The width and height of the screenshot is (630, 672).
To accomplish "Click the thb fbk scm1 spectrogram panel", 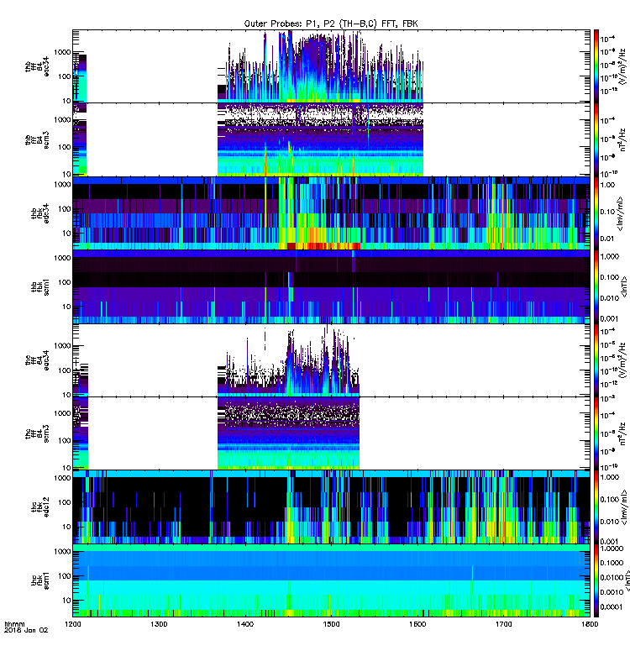I will (331, 286).
